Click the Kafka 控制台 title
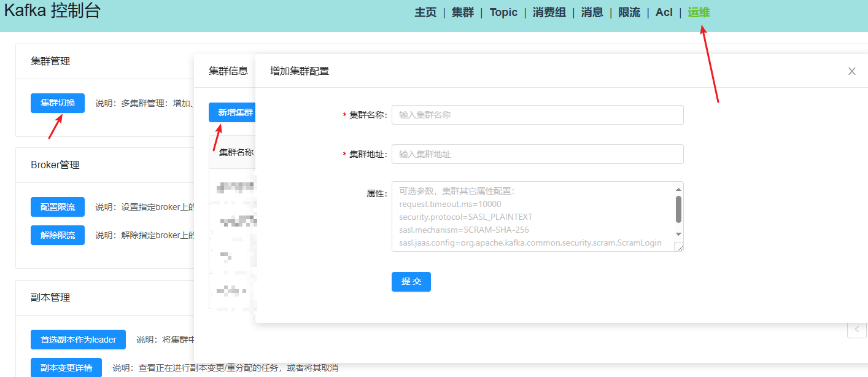Image resolution: width=868 pixels, height=377 pixels. [52, 10]
